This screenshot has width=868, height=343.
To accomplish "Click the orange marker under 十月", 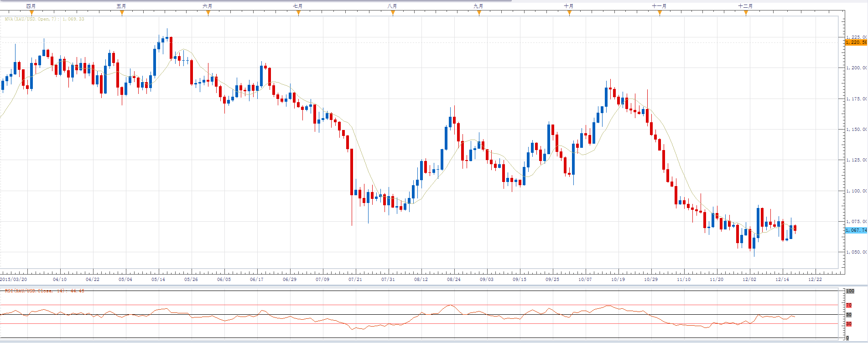I will tap(569, 13).
